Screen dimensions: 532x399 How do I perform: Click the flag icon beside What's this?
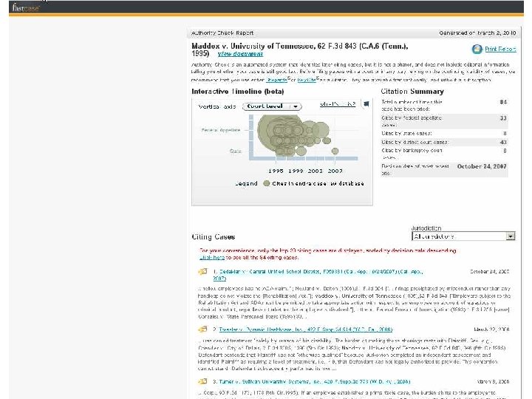pyautogui.click(x=366, y=104)
